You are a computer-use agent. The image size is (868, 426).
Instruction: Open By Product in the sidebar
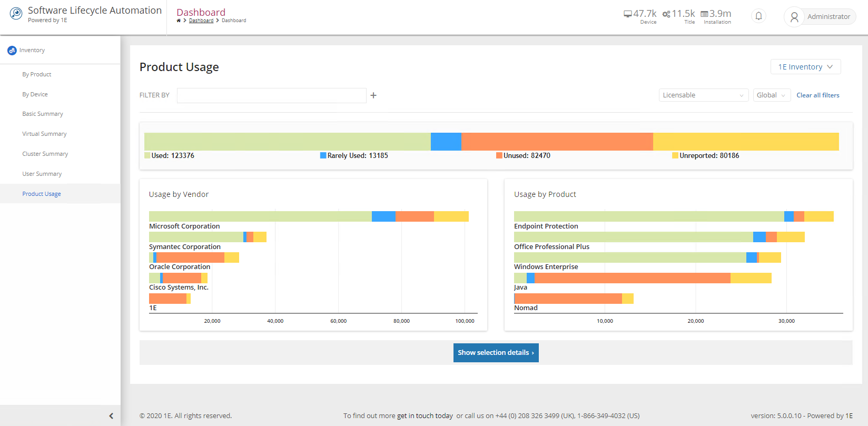point(37,75)
